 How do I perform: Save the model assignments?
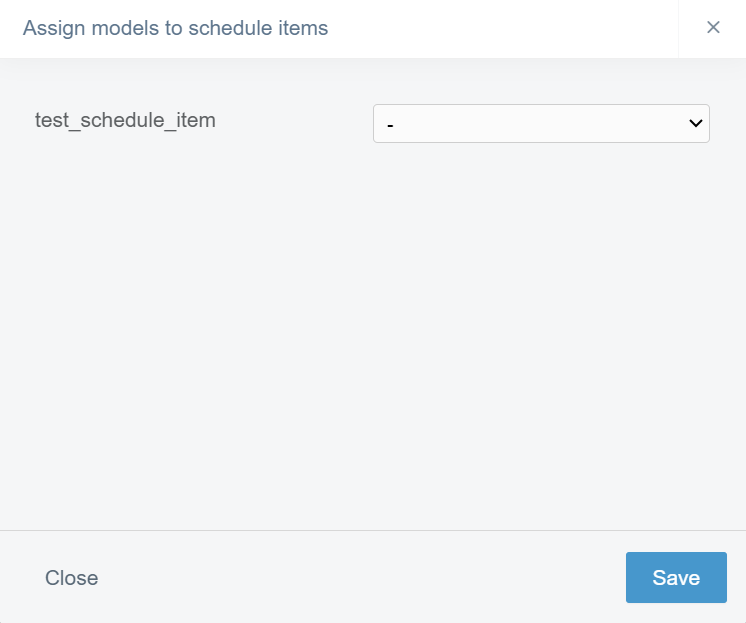[x=676, y=578]
